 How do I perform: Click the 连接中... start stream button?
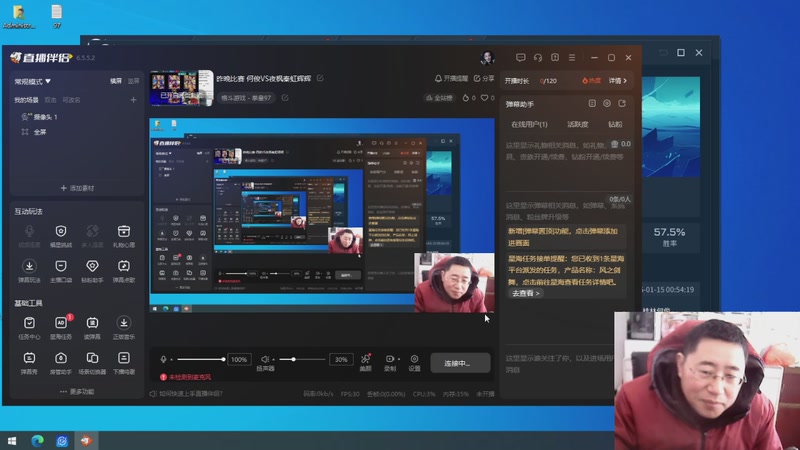click(x=460, y=363)
